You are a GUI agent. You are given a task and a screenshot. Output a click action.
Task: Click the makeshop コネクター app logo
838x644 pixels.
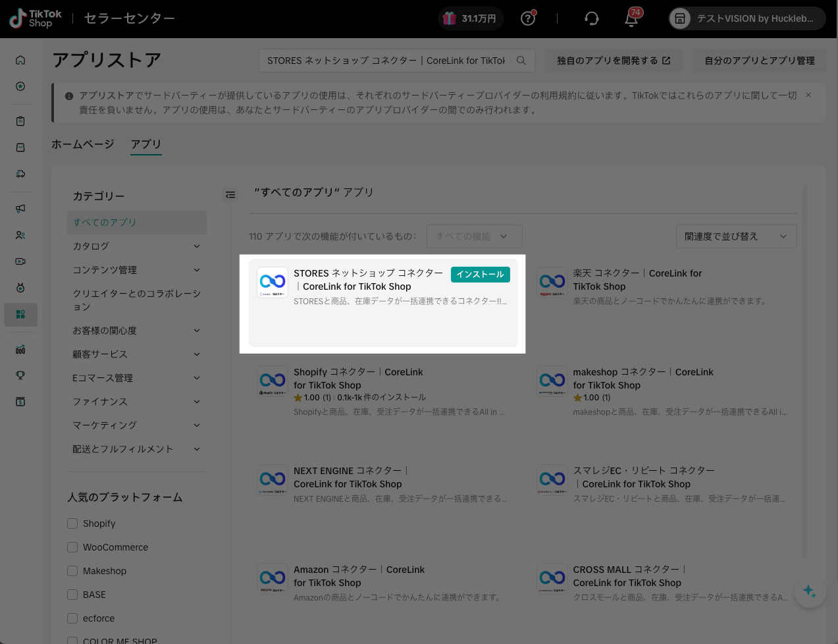(552, 381)
